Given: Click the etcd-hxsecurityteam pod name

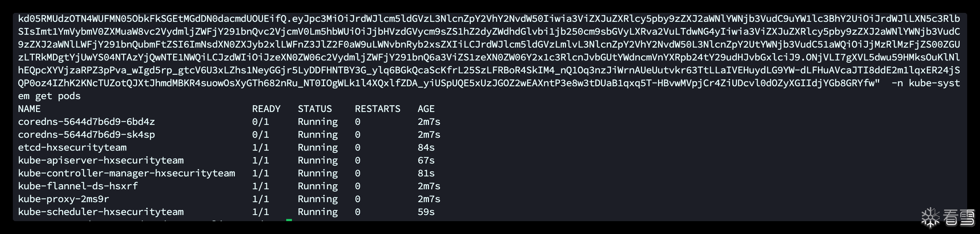Looking at the screenshot, I should coord(72,147).
